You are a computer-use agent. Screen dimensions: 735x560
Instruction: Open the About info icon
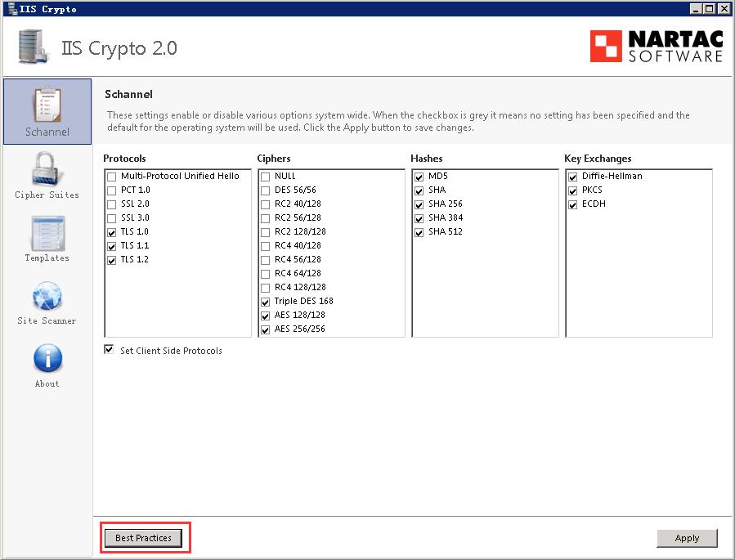coord(47,359)
